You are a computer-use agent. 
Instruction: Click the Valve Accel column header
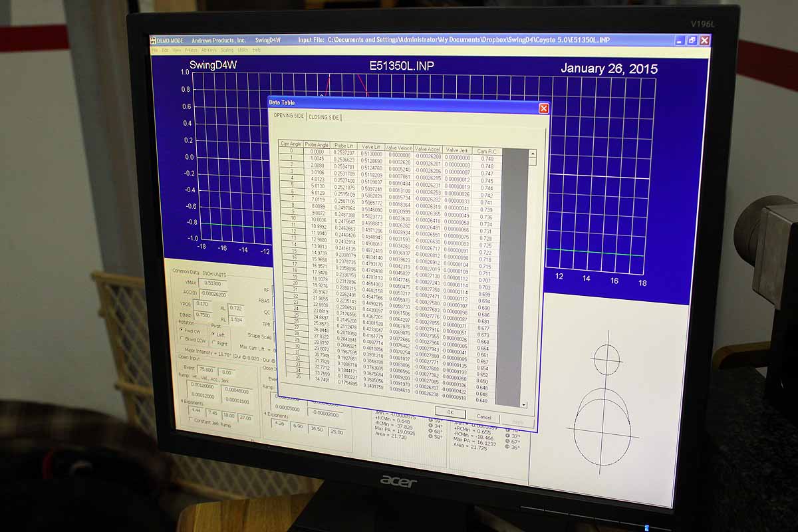tap(428, 148)
